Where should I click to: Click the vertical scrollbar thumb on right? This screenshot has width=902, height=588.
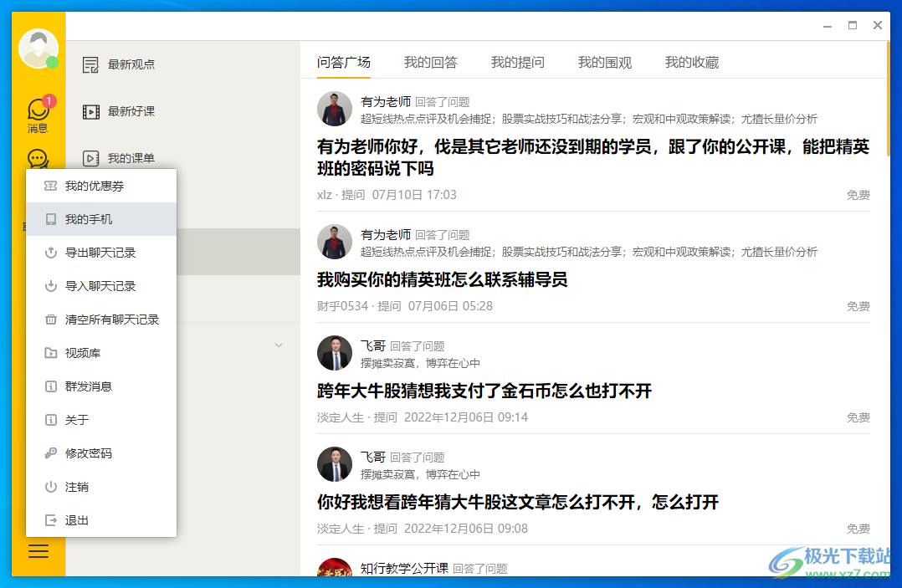tap(889, 98)
